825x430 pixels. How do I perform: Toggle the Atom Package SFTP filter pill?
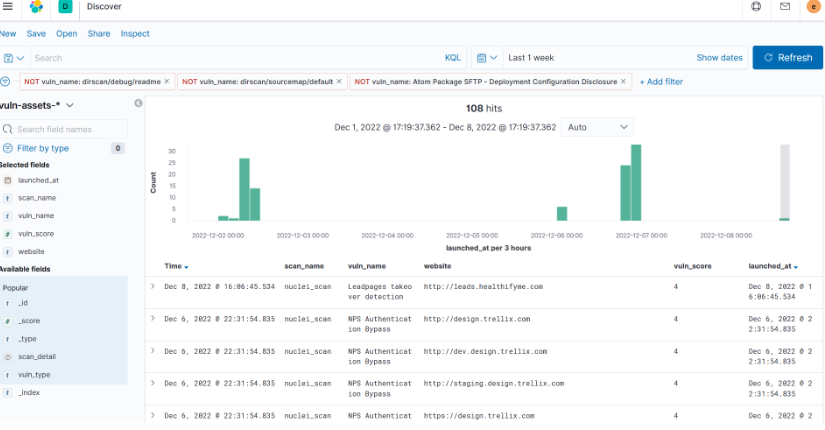tap(486, 82)
